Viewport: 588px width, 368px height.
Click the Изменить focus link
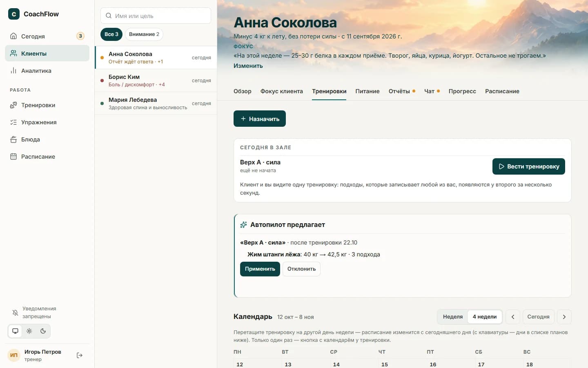(x=248, y=66)
